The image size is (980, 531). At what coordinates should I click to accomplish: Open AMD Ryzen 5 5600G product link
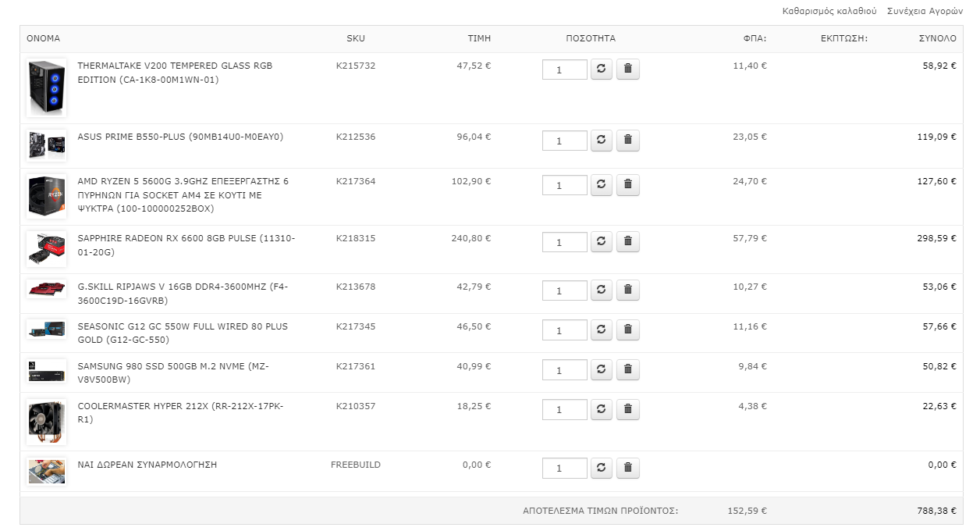pos(183,195)
